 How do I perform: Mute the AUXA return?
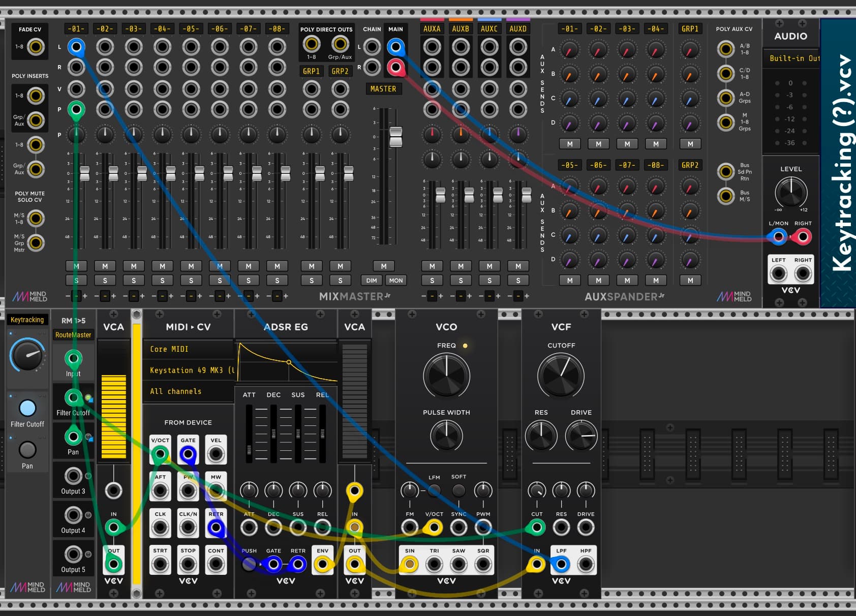tap(432, 266)
